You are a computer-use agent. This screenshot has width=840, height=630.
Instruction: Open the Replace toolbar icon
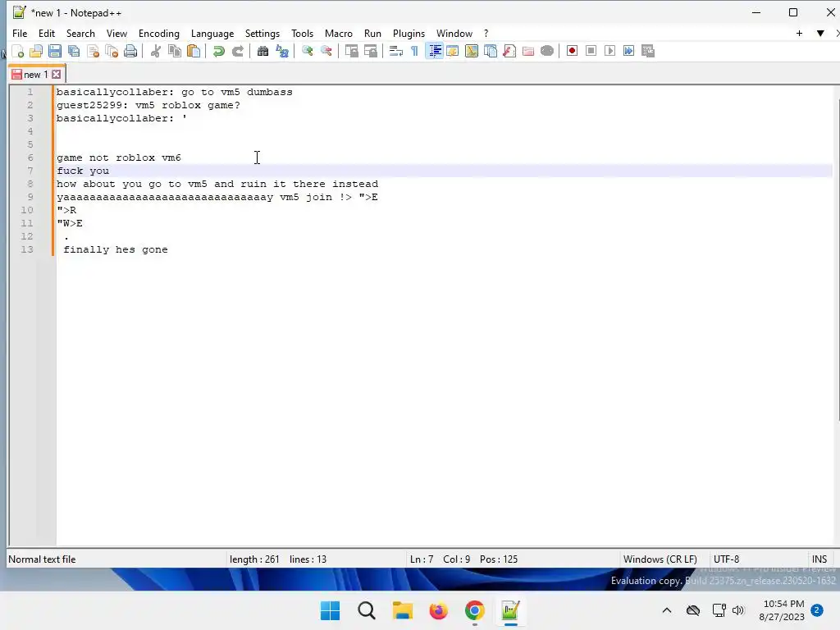point(282,51)
